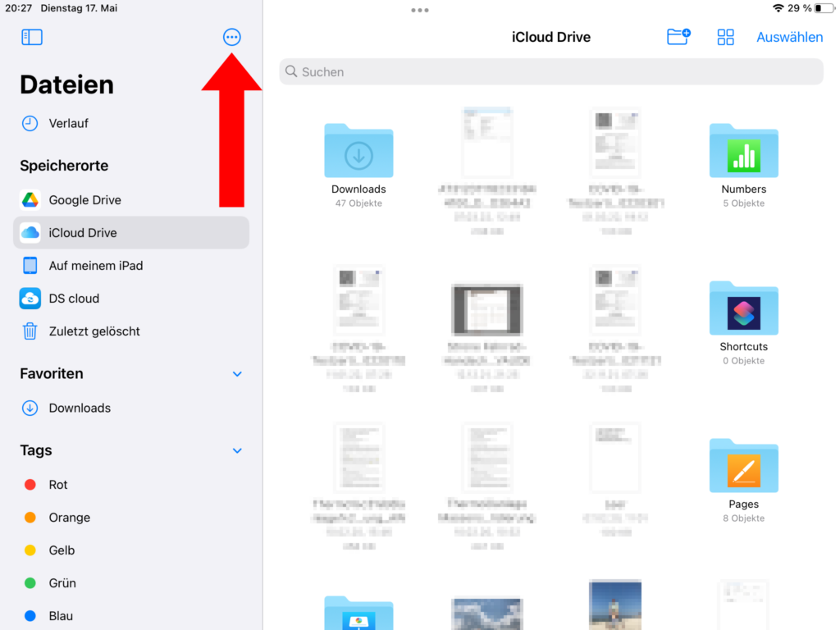
Task: Open the sidebar more options menu
Action: (231, 37)
